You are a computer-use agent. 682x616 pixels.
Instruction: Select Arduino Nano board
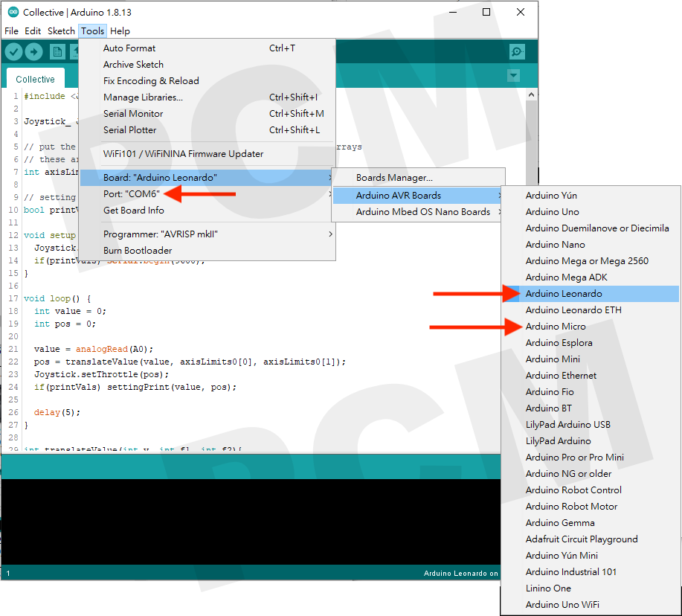click(591, 245)
